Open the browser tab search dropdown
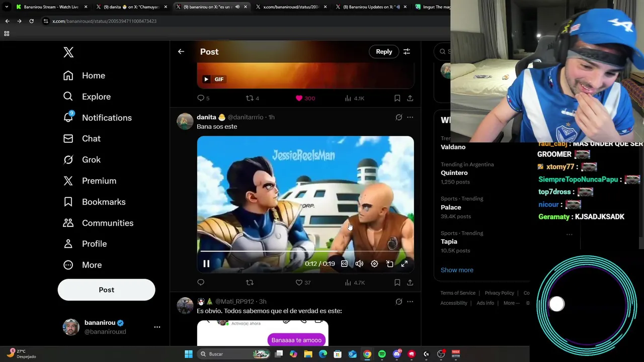 [6, 7]
